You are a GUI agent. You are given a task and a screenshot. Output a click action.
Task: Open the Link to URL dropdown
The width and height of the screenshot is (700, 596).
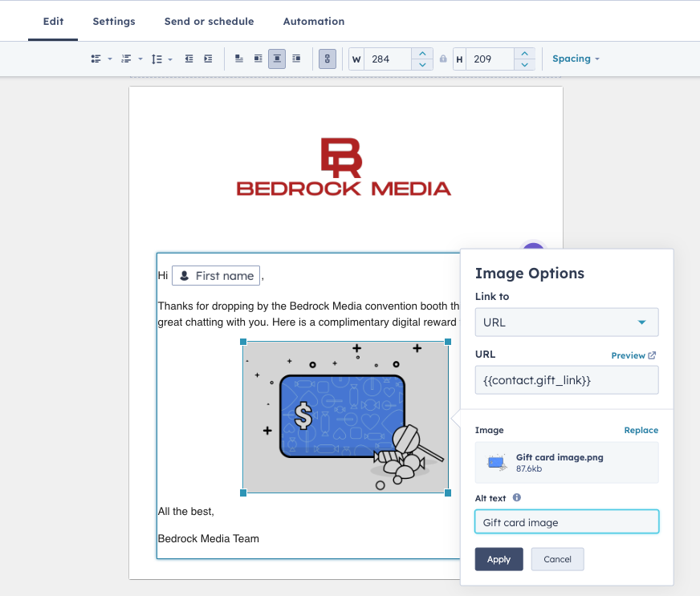(x=567, y=322)
